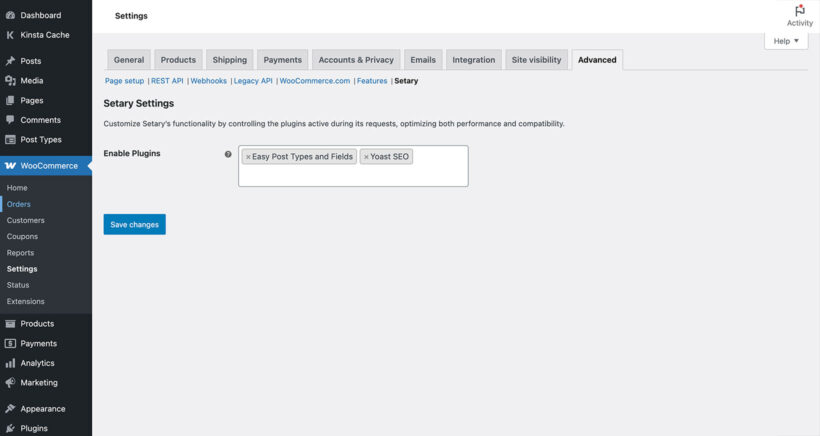Image resolution: width=820 pixels, height=436 pixels.
Task: Open the Dashboard menu label
Action: (41, 15)
